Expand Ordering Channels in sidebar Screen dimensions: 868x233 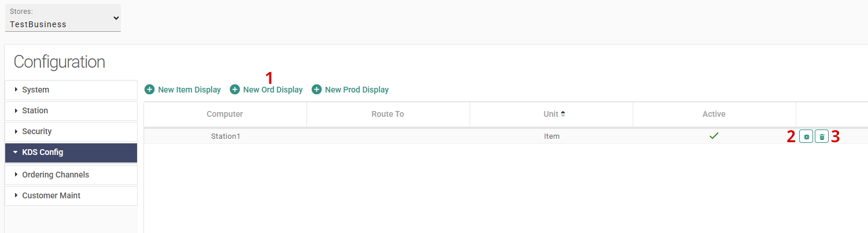pyautogui.click(x=71, y=175)
